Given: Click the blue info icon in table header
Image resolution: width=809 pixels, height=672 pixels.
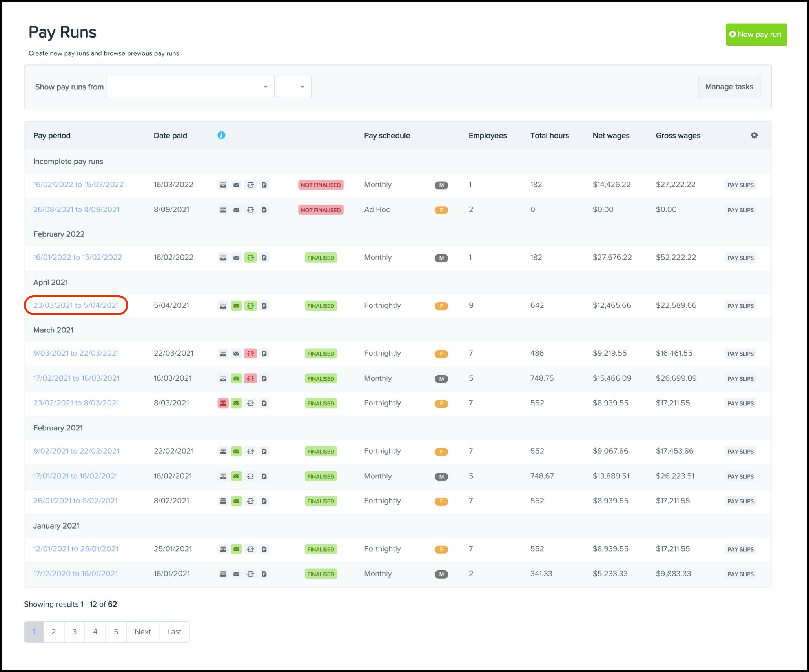Looking at the screenshot, I should (x=221, y=135).
